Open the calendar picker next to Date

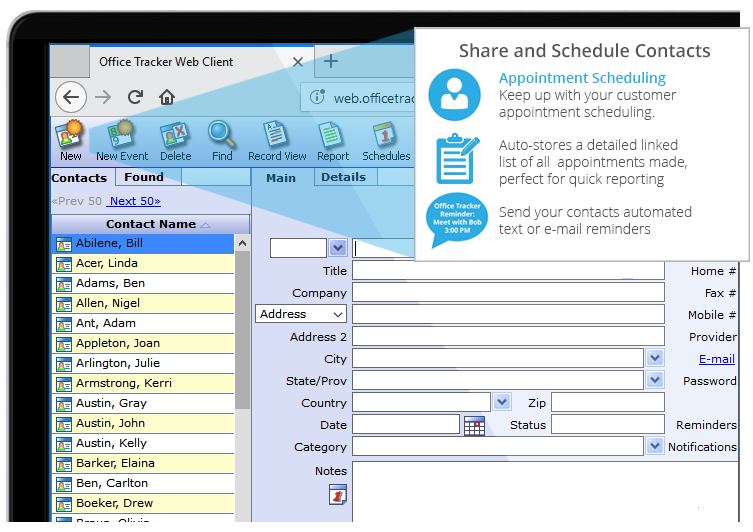click(474, 425)
